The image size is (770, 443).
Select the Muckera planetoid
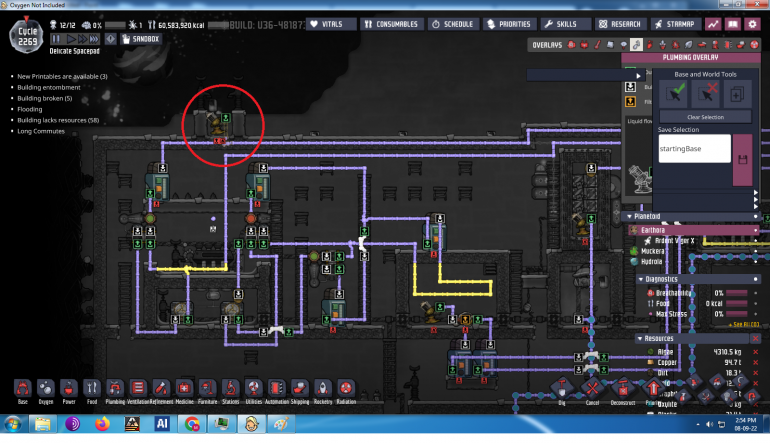652,251
